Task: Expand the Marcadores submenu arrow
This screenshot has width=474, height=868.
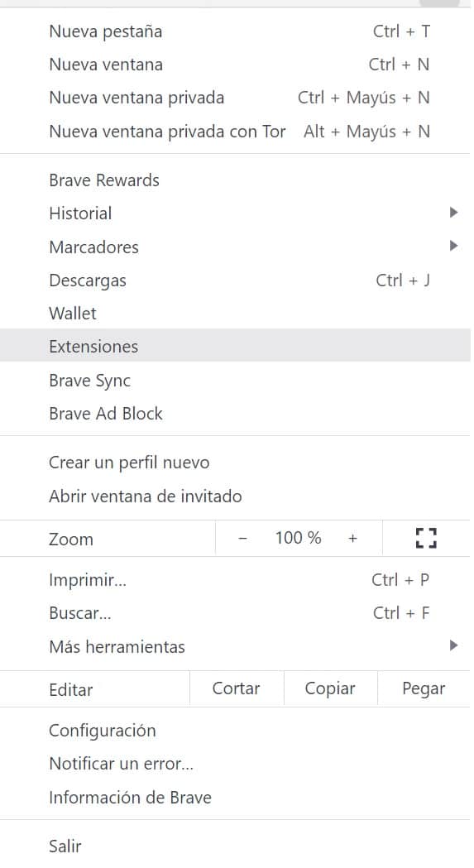Action: [453, 246]
